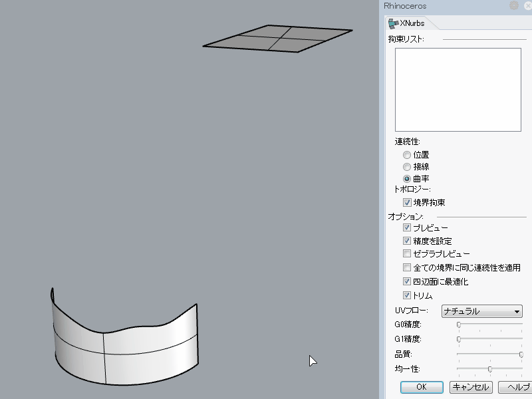The width and height of the screenshot is (532, 399).
Task: Adjust the 均一性 slider handle
Action: point(490,369)
